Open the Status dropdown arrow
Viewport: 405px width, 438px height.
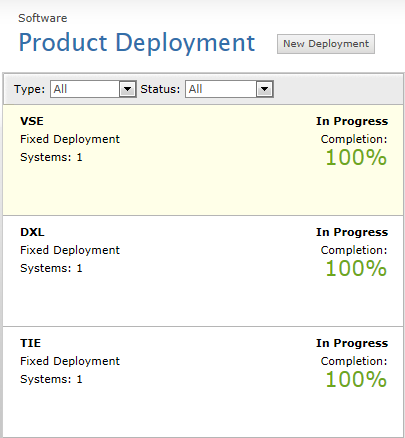[x=264, y=89]
